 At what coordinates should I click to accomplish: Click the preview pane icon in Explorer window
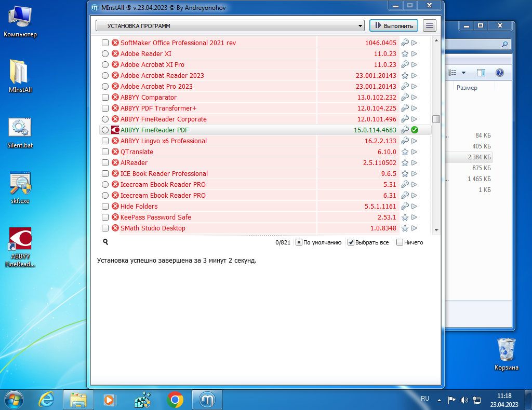481,73
